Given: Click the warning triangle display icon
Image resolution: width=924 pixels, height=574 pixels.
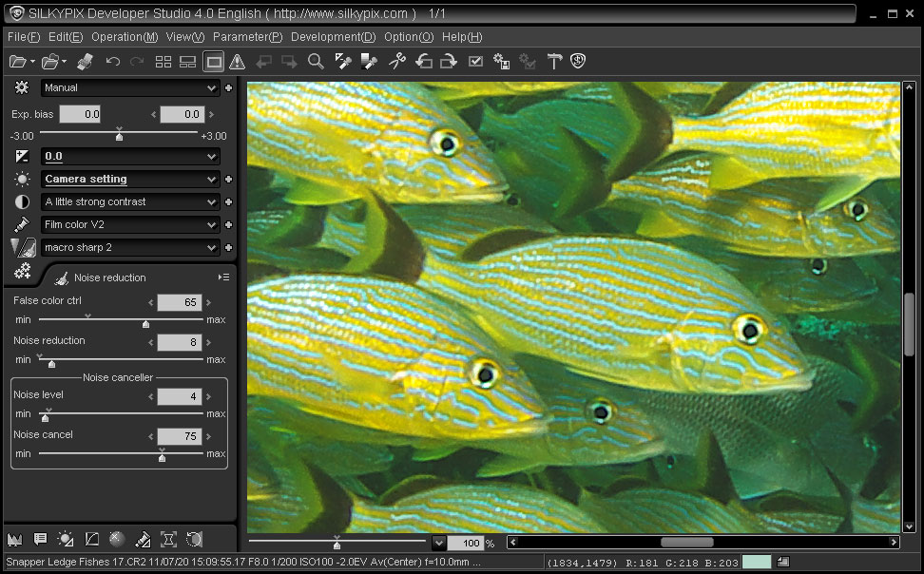Looking at the screenshot, I should coord(238,62).
